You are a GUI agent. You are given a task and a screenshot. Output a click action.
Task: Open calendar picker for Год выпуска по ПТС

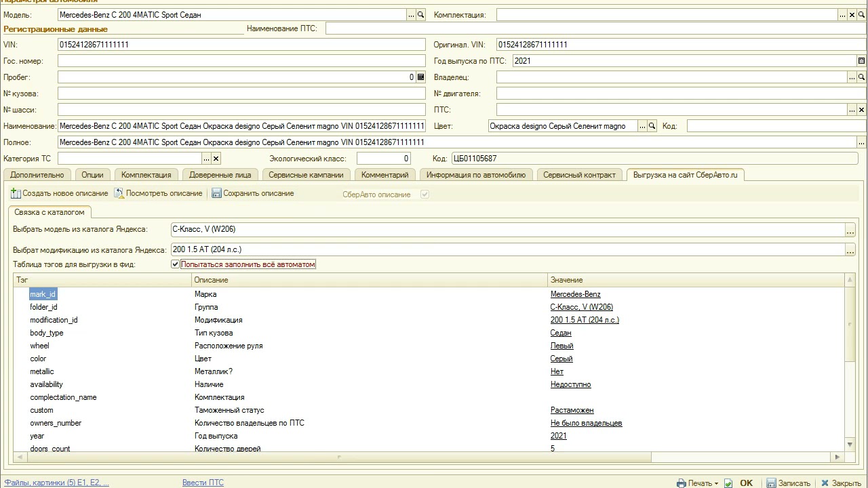point(862,61)
